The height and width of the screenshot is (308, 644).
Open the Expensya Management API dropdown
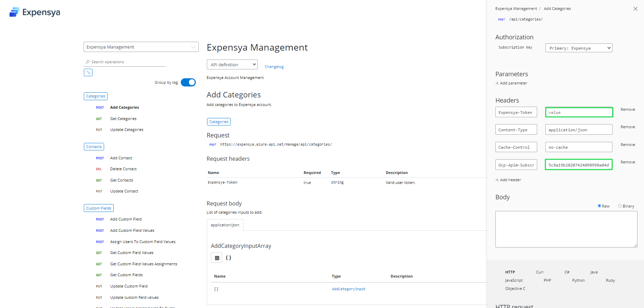(141, 47)
